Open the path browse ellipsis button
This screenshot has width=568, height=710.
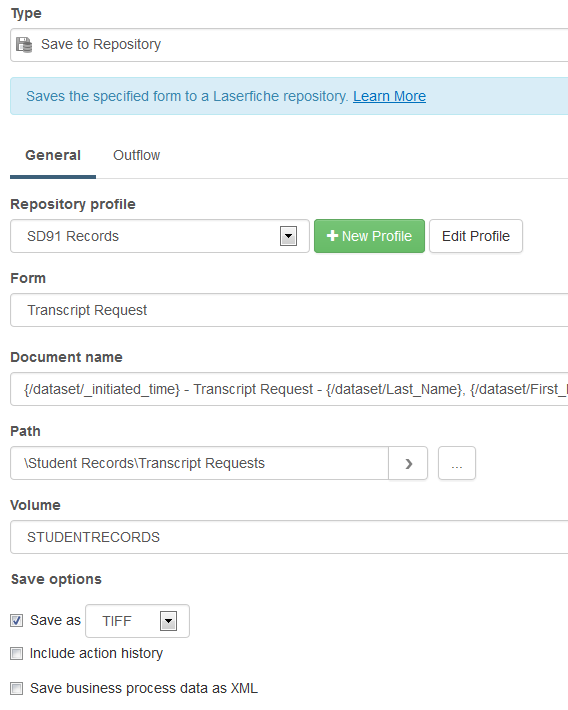(457, 463)
